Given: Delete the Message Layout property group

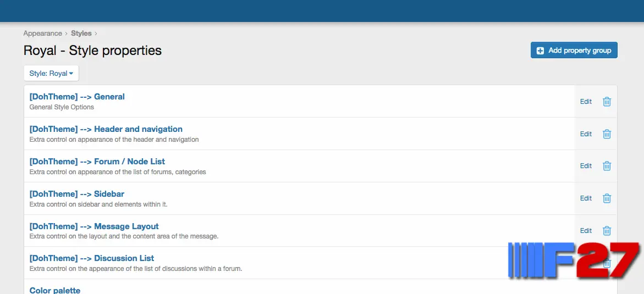Looking at the screenshot, I should coord(607,231).
